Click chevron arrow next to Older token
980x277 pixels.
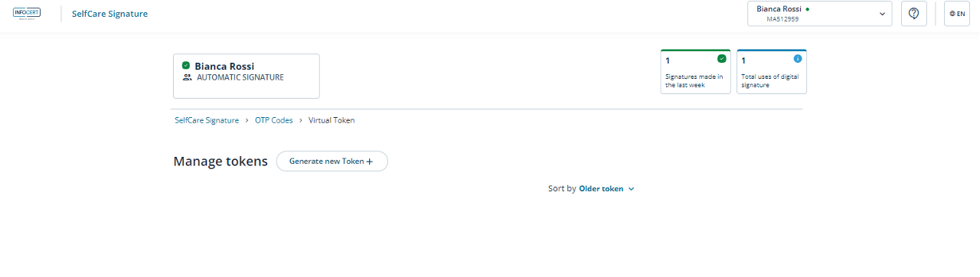(632, 189)
